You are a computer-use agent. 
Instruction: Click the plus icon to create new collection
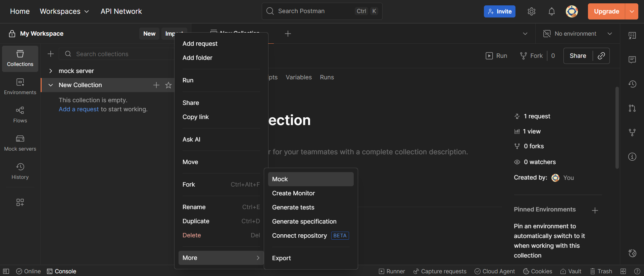pyautogui.click(x=51, y=54)
